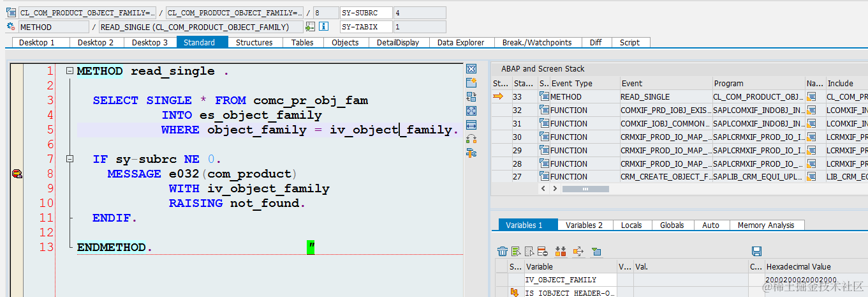The width and height of the screenshot is (868, 297).
Task: Click the READ_SINGLE event cell
Action: click(x=666, y=96)
